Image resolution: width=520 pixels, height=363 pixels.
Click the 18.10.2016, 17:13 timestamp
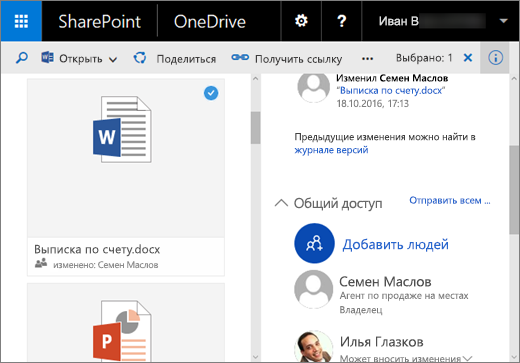click(x=372, y=104)
